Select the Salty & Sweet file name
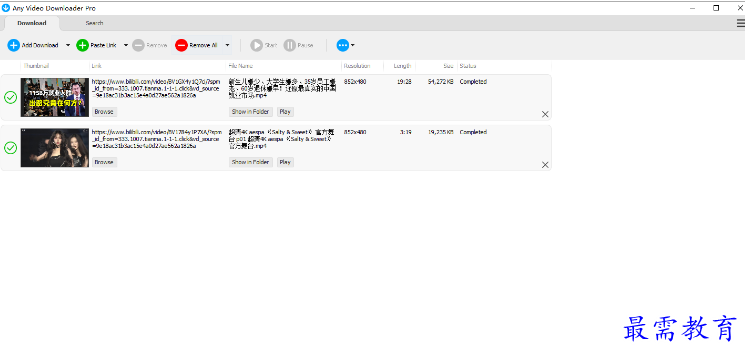 tap(282, 139)
